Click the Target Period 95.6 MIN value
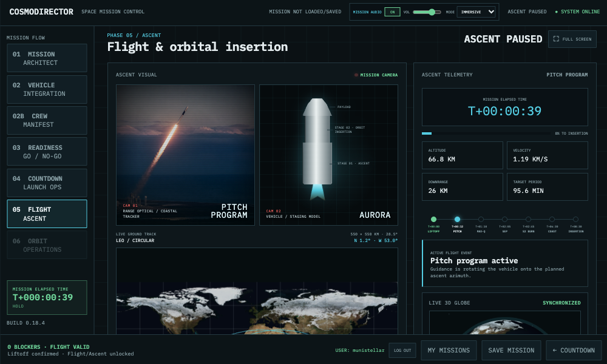The height and width of the screenshot is (364, 607). [529, 190]
